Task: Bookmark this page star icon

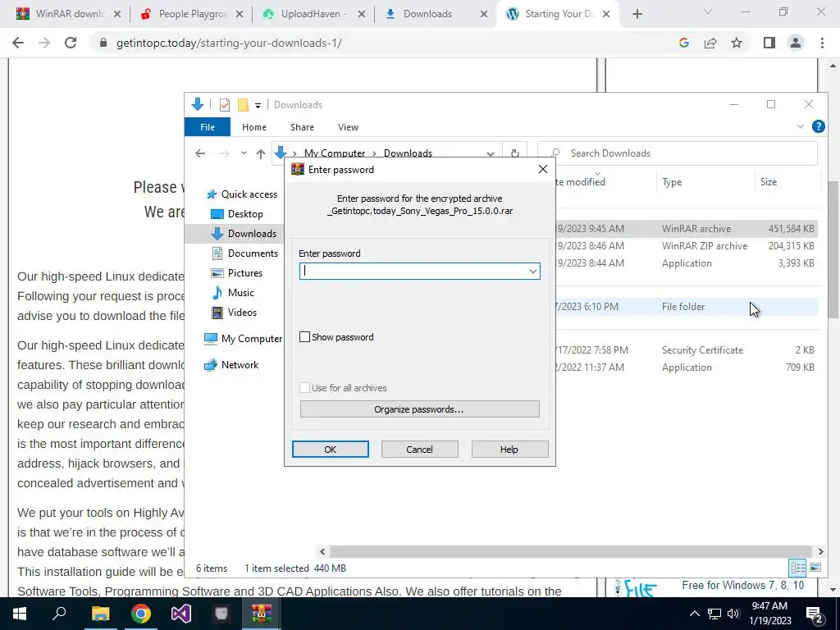Action: click(x=737, y=43)
